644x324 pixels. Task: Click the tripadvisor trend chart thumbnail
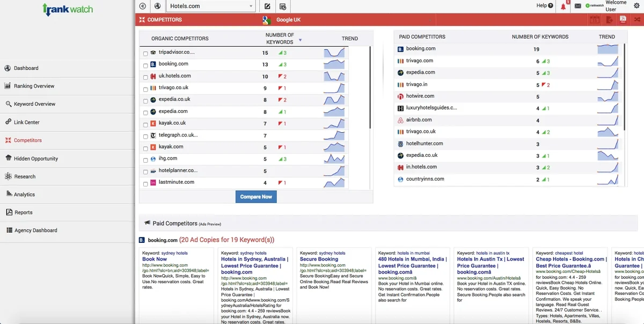click(x=334, y=53)
